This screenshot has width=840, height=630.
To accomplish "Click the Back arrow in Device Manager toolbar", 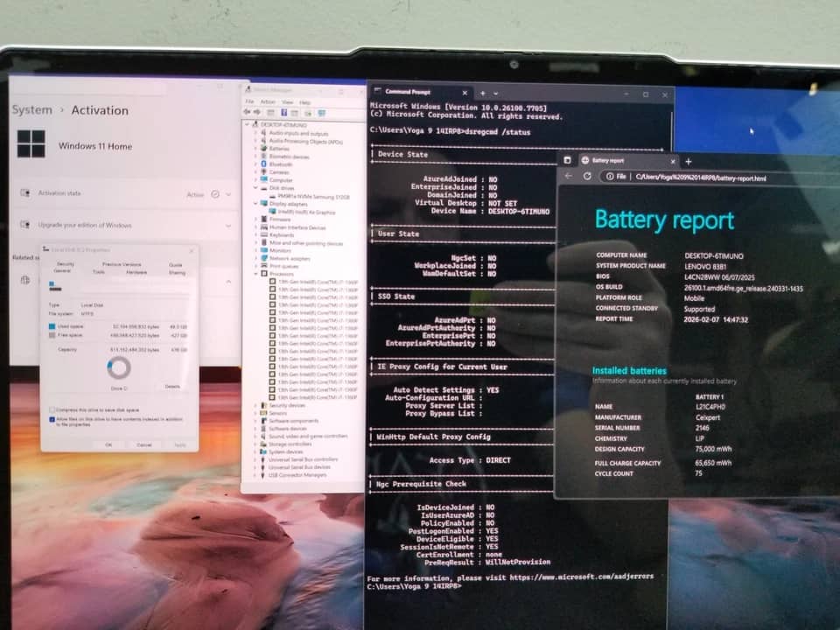I will 248,113.
